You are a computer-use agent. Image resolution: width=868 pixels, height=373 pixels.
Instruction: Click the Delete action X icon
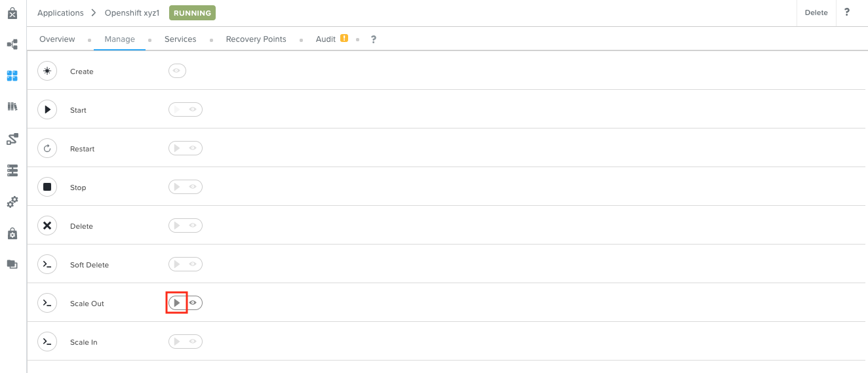tap(47, 226)
